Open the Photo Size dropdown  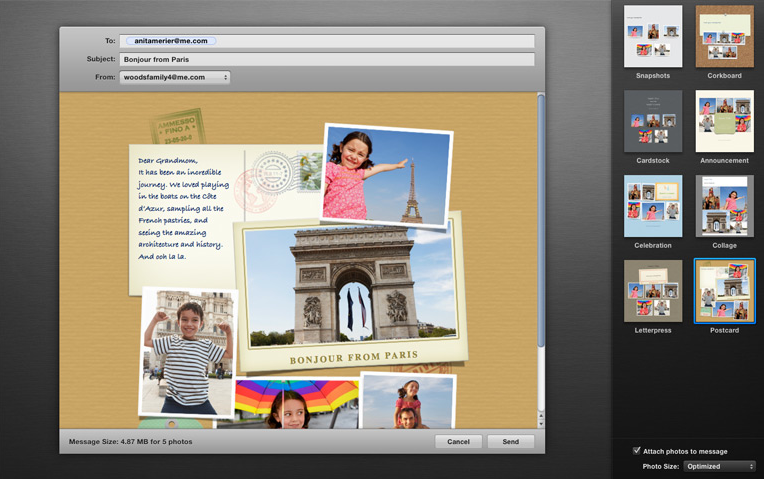click(x=719, y=466)
